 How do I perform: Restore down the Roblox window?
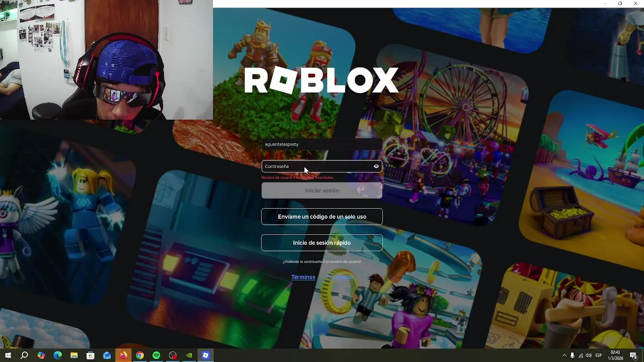(x=620, y=4)
